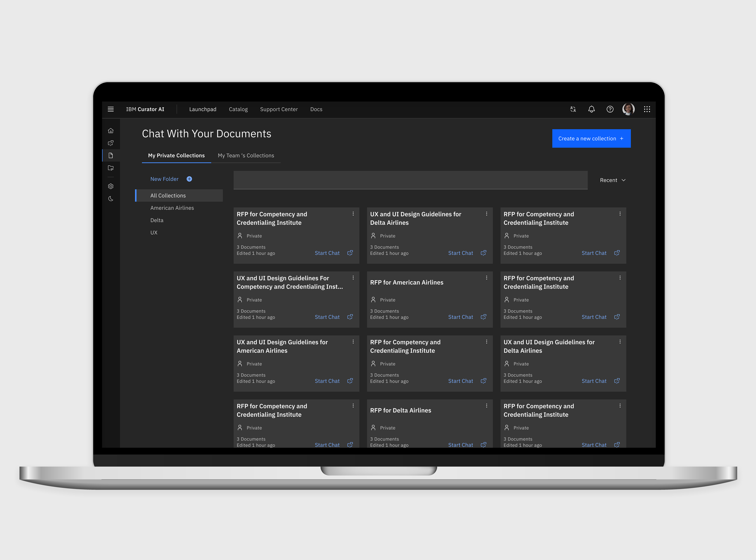Click 3 Documents on RFP for American Airlines card
756x560 pixels.
click(384, 311)
